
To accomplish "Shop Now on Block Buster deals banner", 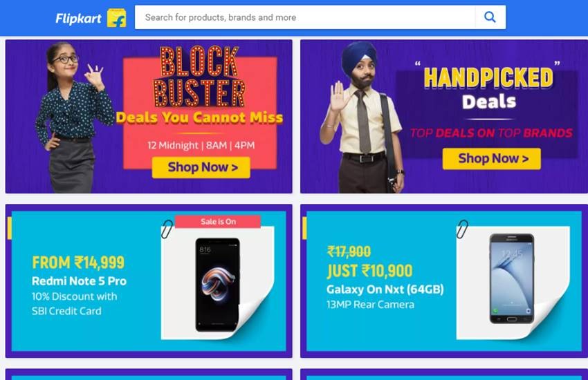I will 201,167.
